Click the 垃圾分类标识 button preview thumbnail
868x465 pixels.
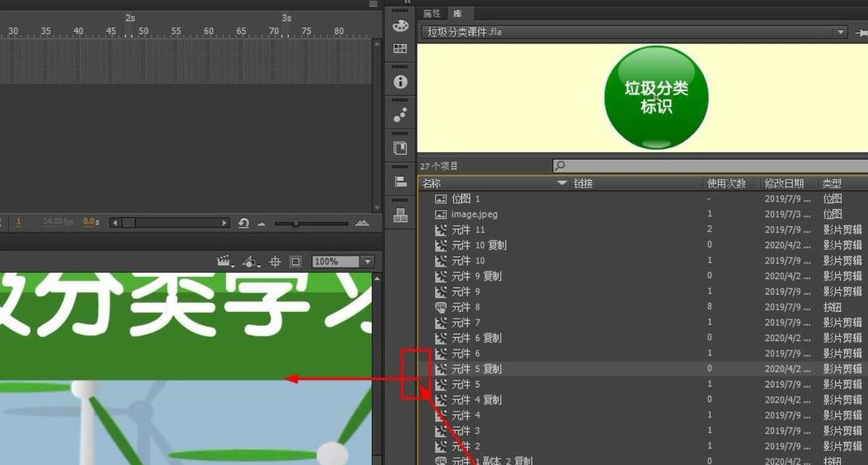tap(656, 97)
